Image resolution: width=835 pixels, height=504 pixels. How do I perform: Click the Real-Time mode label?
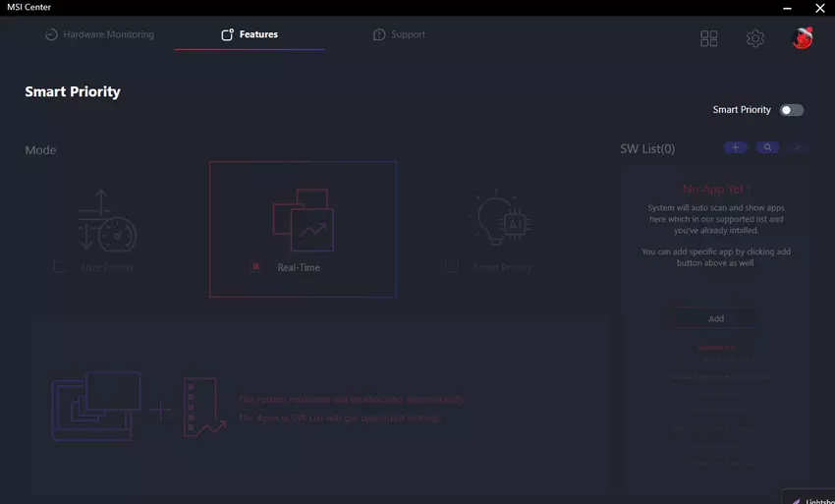[299, 267]
